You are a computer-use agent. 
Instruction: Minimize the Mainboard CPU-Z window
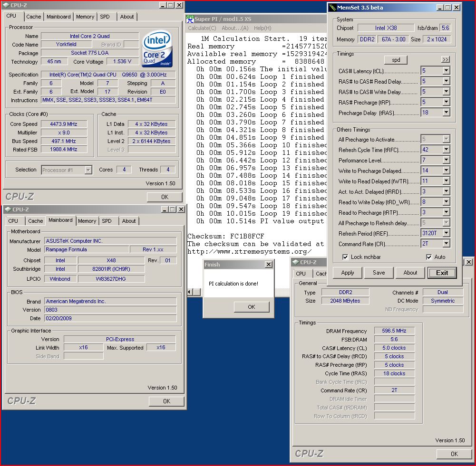click(165, 209)
